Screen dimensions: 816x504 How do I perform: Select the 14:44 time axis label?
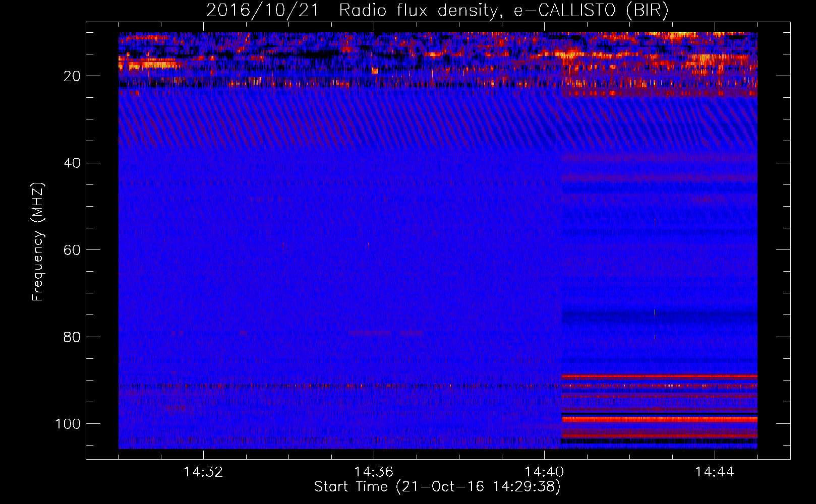[715, 472]
